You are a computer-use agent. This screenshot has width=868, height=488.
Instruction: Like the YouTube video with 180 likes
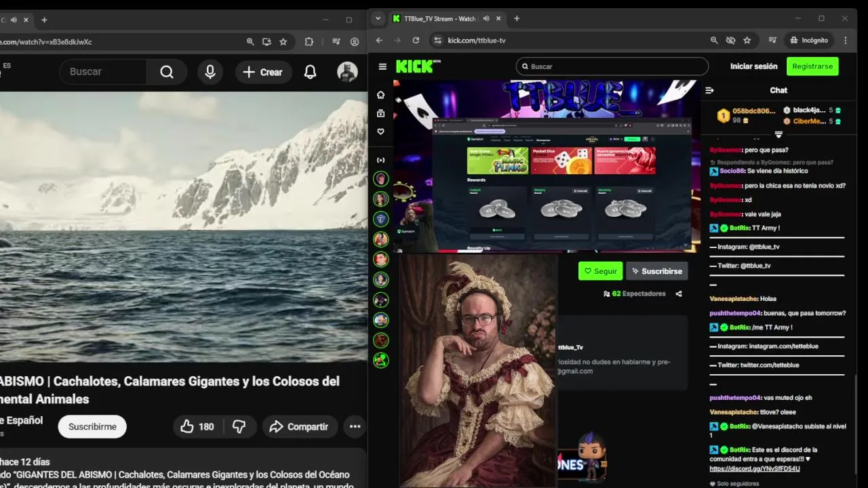point(197,426)
